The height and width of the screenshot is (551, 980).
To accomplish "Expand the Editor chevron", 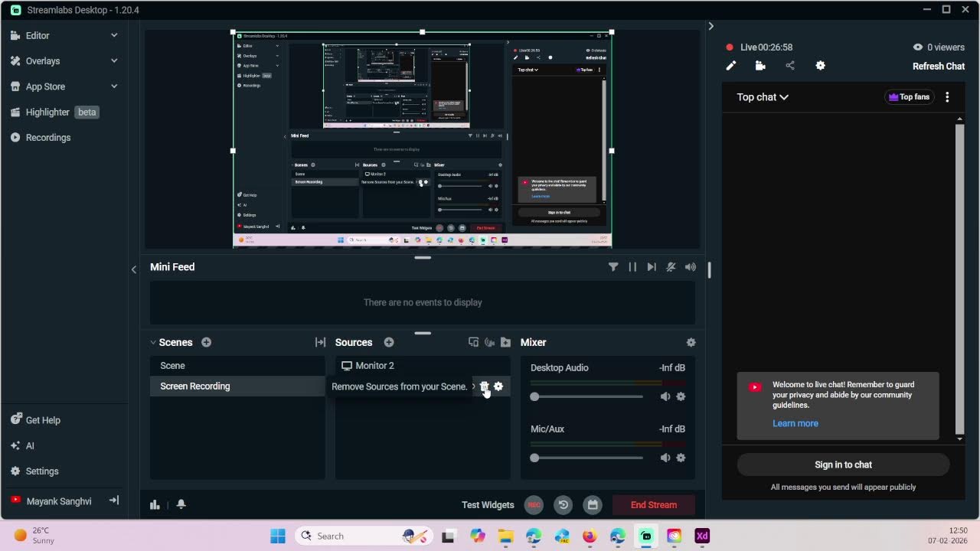I will (x=114, y=35).
